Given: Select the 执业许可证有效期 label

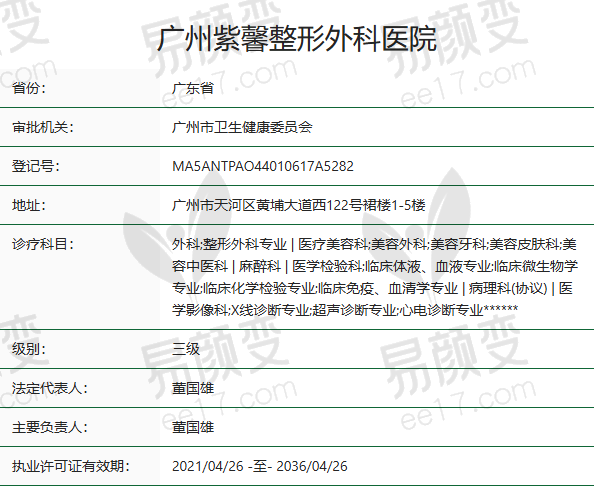Looking at the screenshot, I should [x=71, y=466].
